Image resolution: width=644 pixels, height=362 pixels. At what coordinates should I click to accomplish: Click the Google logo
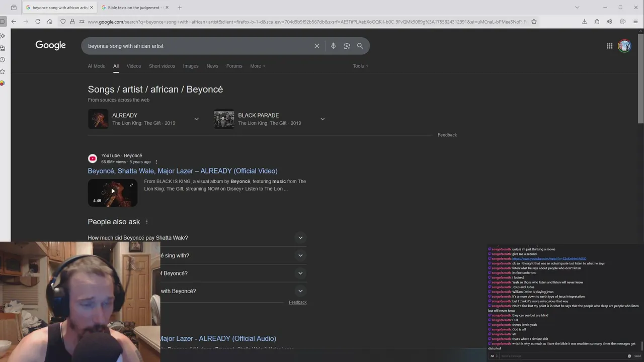point(51,45)
